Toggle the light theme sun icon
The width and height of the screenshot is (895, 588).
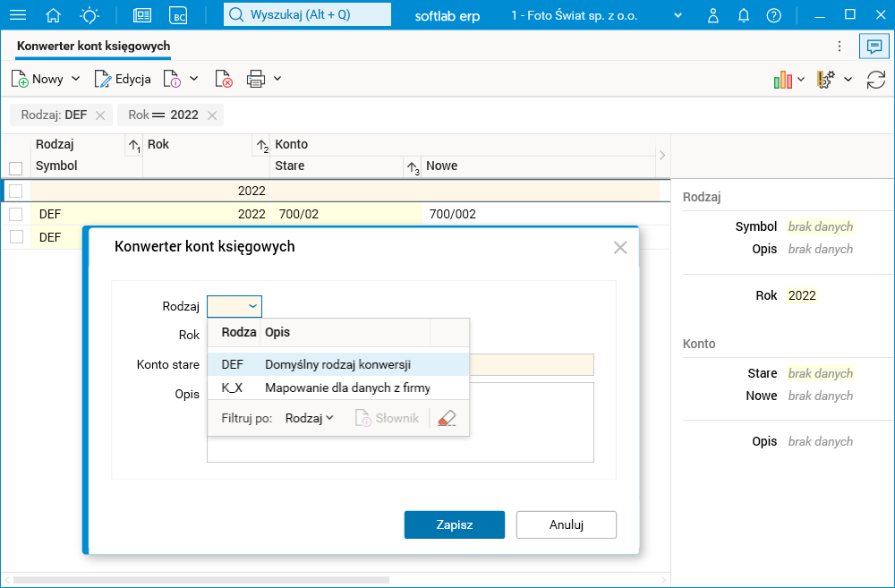[x=89, y=15]
